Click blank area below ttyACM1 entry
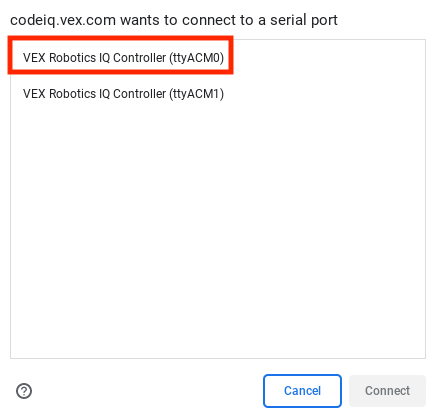Screen dimensions: 435x416 tap(218, 233)
